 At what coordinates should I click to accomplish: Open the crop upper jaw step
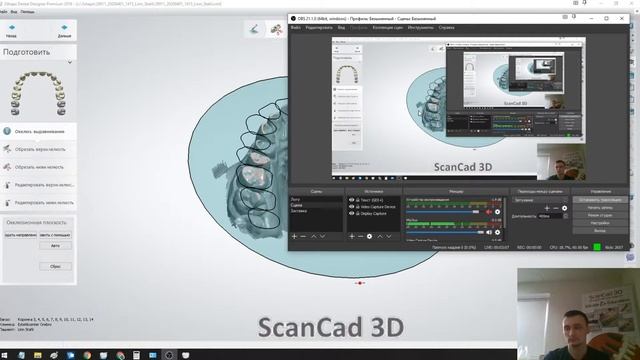click(x=38, y=149)
